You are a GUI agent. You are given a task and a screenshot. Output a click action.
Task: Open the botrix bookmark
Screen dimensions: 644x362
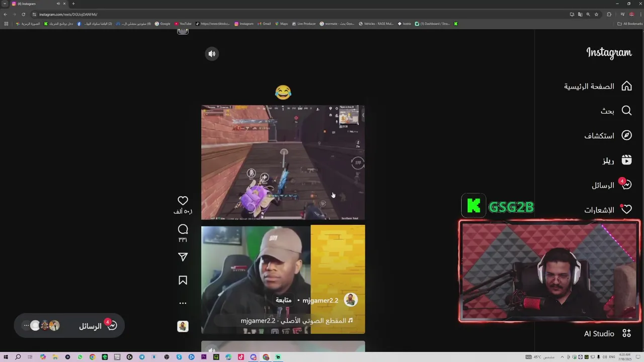(x=405, y=24)
